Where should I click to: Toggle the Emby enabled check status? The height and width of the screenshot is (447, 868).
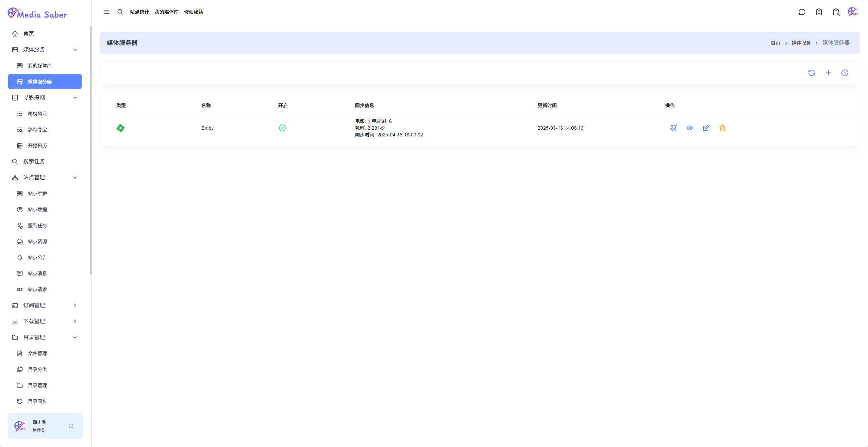pyautogui.click(x=282, y=128)
